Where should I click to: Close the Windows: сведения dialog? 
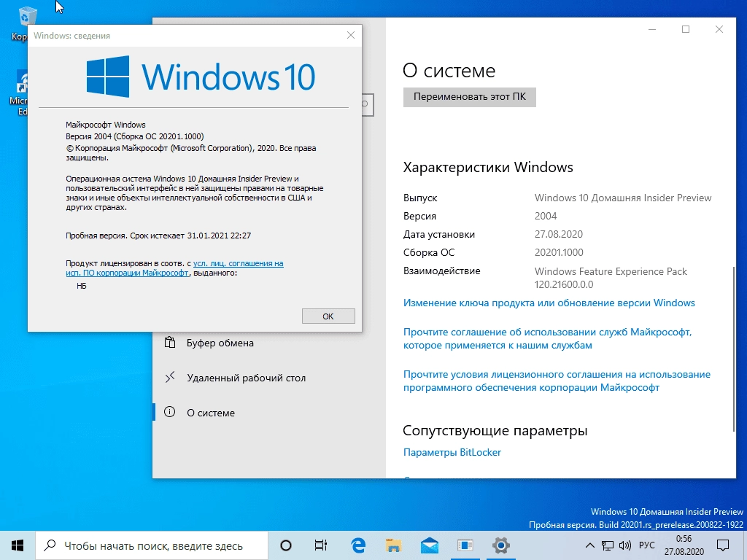tap(351, 35)
